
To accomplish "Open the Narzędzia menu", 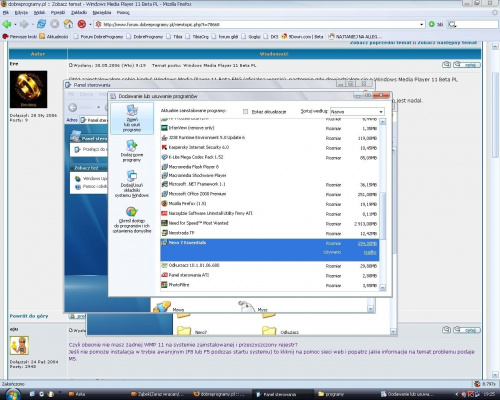I will (x=102, y=13).
